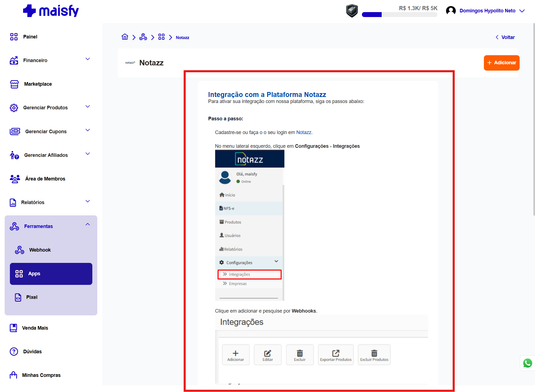Open WhatsApp chat floating icon

pos(528,363)
